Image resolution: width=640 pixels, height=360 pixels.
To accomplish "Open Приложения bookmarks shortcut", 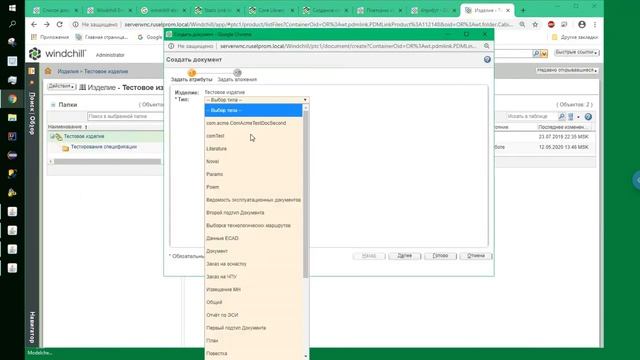I will (50, 37).
